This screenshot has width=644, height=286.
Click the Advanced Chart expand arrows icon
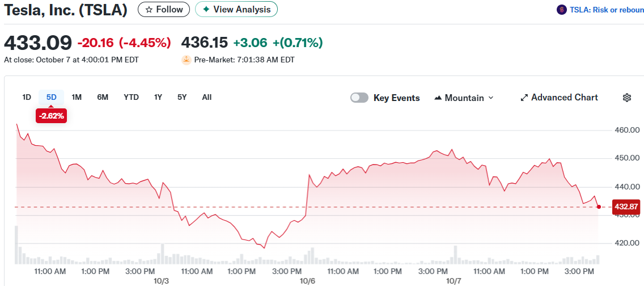point(524,98)
